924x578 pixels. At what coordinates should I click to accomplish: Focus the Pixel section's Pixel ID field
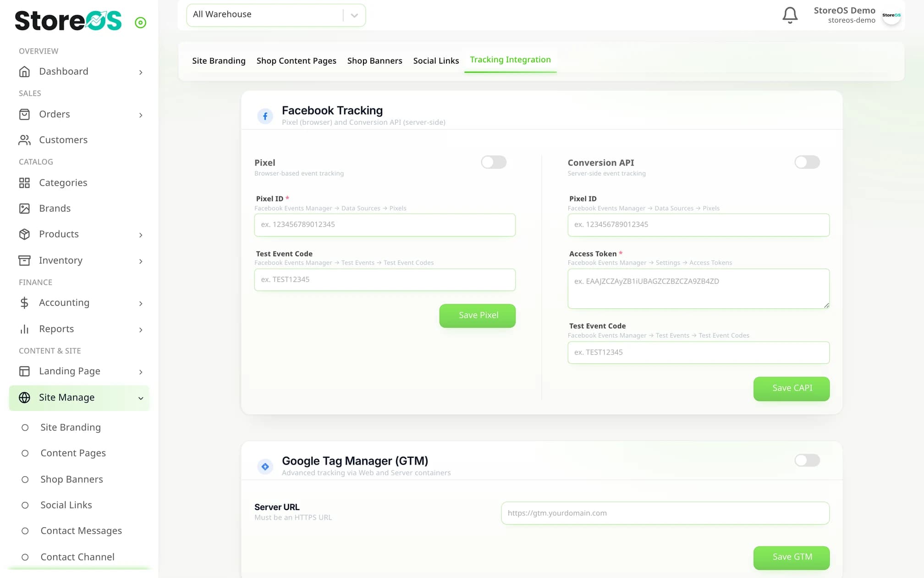385,225
